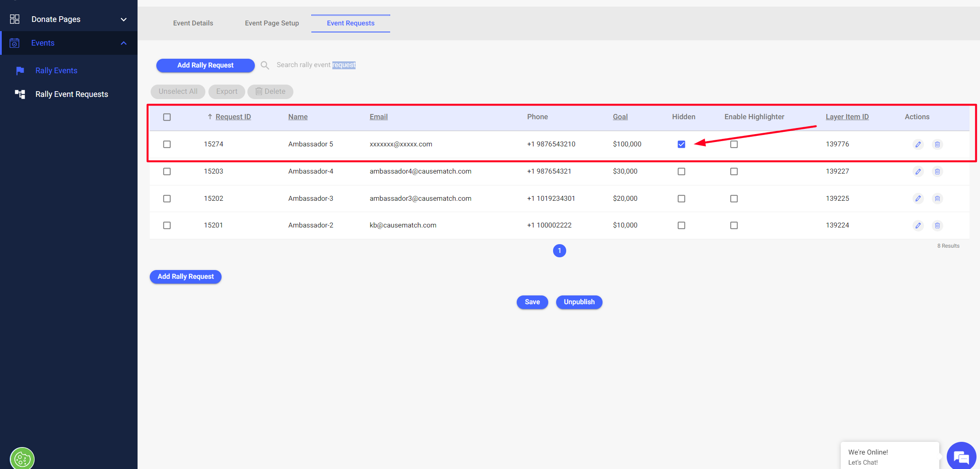Uncheck Hidden for Ambassador 5

point(681,144)
